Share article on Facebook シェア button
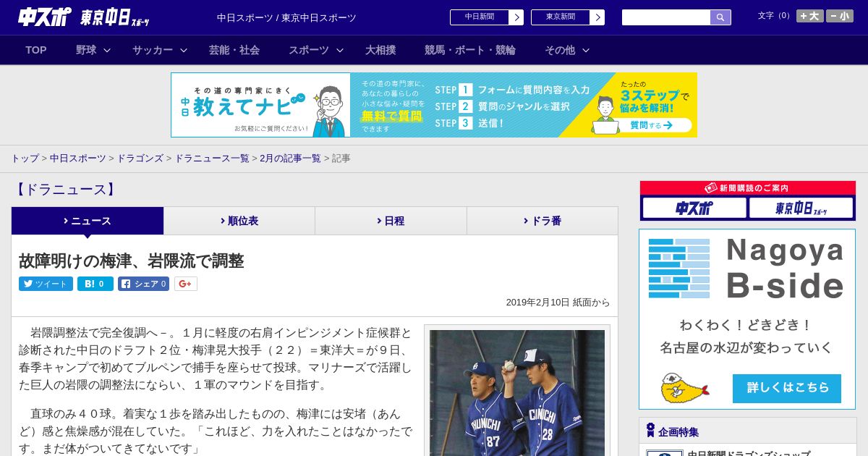This screenshot has width=868, height=456. pyautogui.click(x=143, y=284)
